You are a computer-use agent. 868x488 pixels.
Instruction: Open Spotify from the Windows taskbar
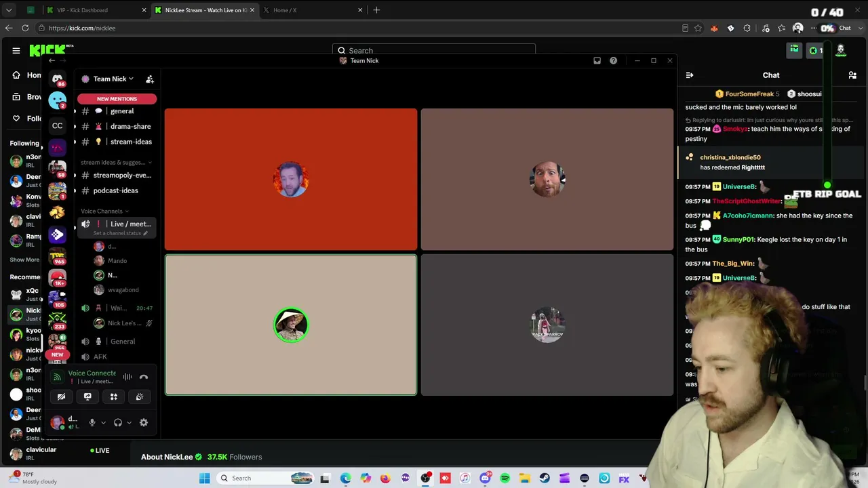click(505, 479)
